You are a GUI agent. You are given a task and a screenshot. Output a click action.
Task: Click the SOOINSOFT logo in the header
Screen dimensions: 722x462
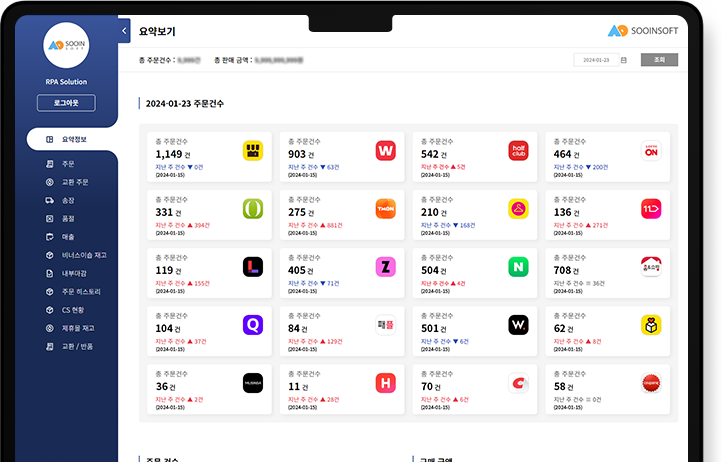click(643, 31)
